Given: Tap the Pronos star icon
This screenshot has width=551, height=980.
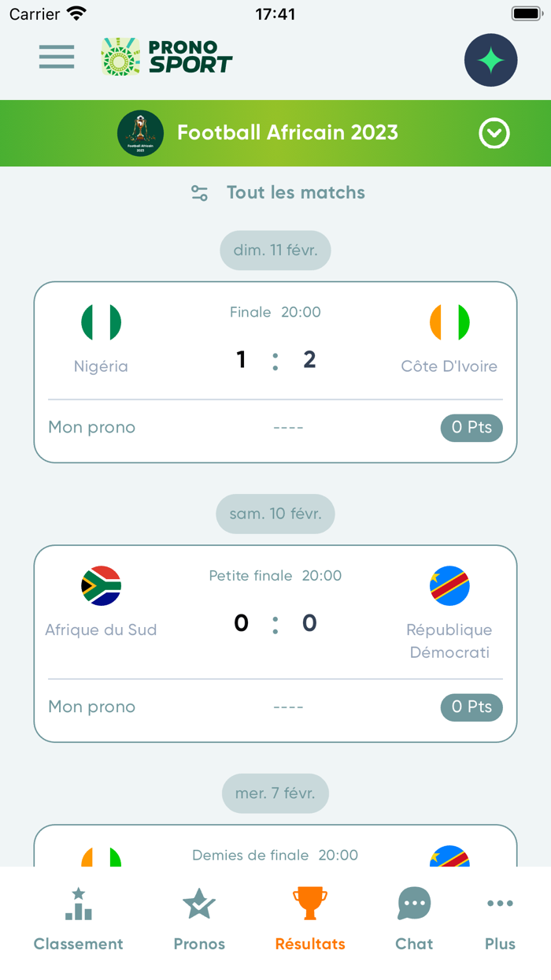Looking at the screenshot, I should (x=198, y=904).
